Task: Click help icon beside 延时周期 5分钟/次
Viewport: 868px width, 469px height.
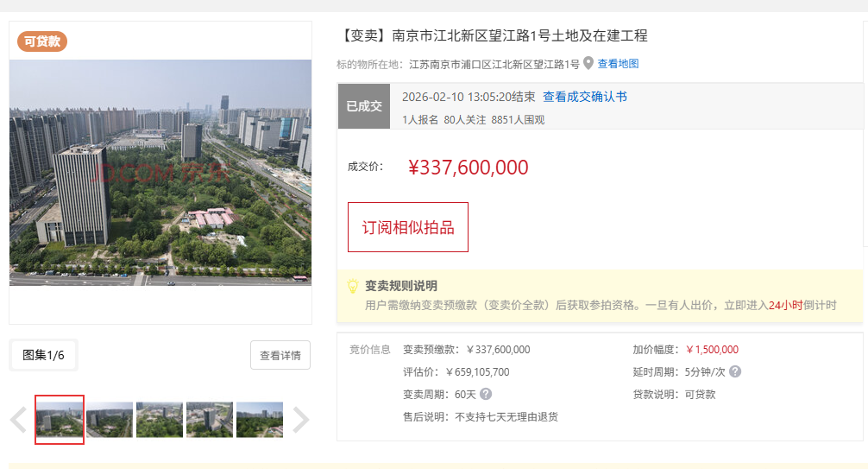Action: click(734, 371)
